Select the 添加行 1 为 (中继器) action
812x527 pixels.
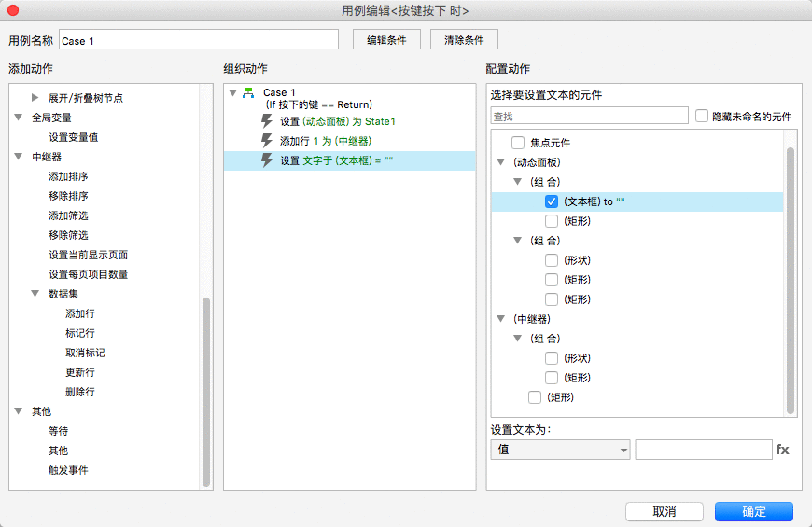(350, 141)
